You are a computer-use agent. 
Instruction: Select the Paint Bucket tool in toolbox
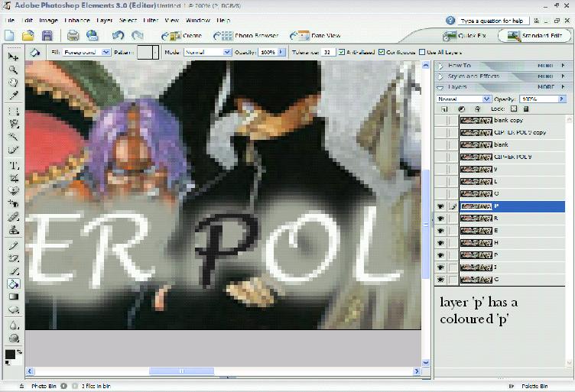(14, 284)
